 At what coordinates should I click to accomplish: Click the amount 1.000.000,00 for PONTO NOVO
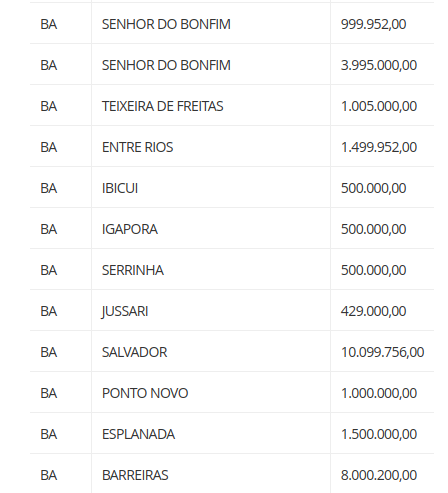379,393
